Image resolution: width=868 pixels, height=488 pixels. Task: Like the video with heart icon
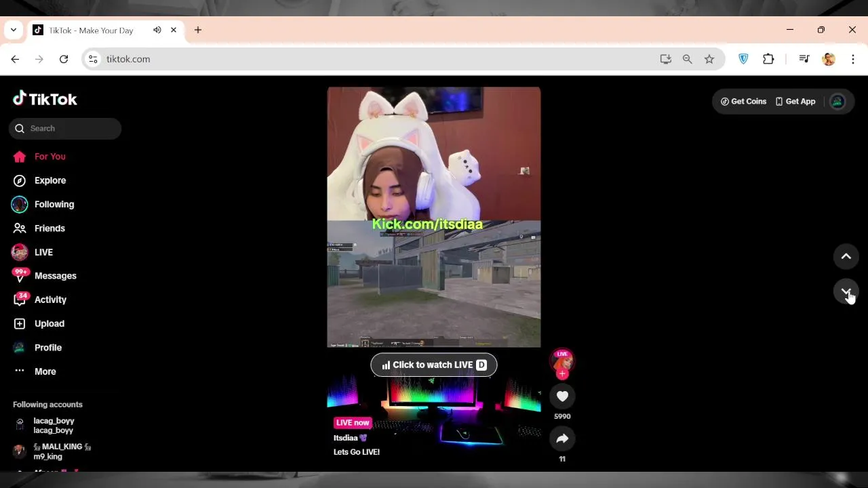point(562,396)
